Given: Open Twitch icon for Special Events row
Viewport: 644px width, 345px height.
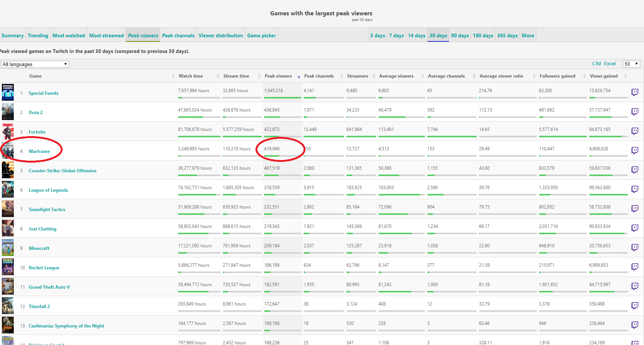Looking at the screenshot, I should tap(635, 92).
